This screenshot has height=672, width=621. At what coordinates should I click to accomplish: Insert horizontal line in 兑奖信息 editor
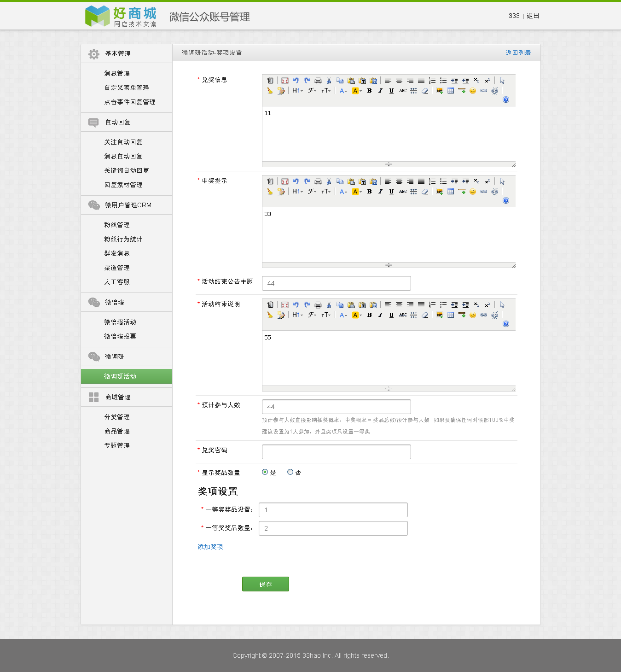[x=462, y=91]
